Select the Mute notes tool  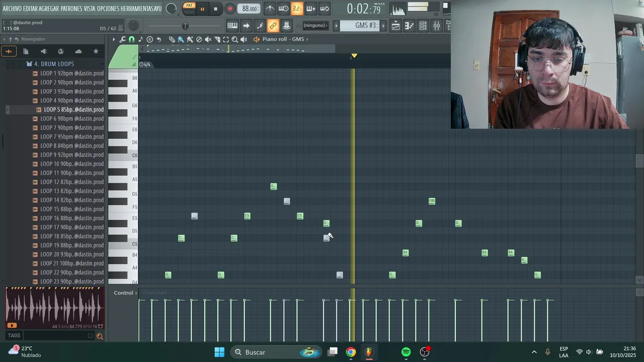(208, 39)
